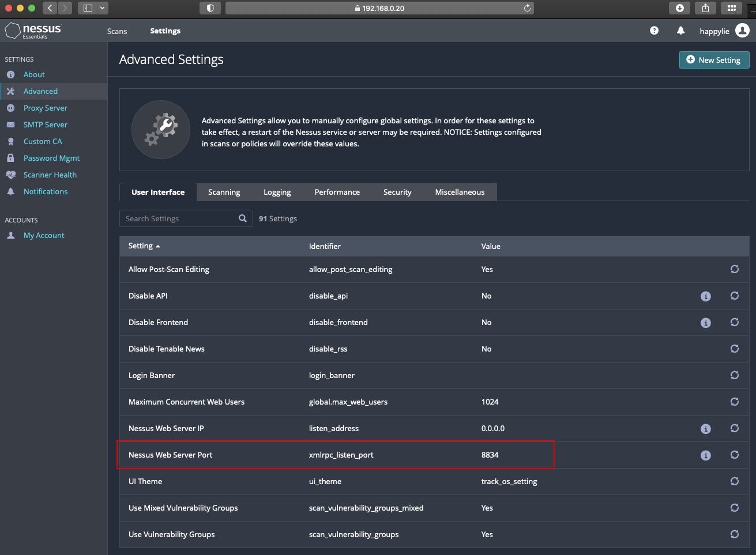This screenshot has height=555, width=756.
Task: Open the Proxy Server settings
Action: pyautogui.click(x=45, y=108)
